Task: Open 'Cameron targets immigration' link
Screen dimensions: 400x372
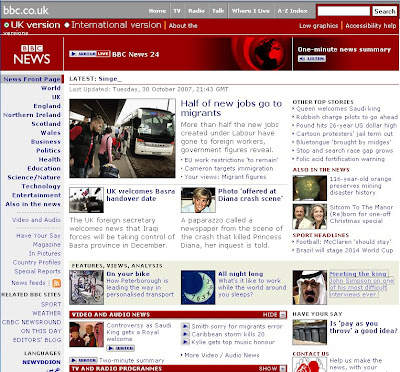Action: 229,169
